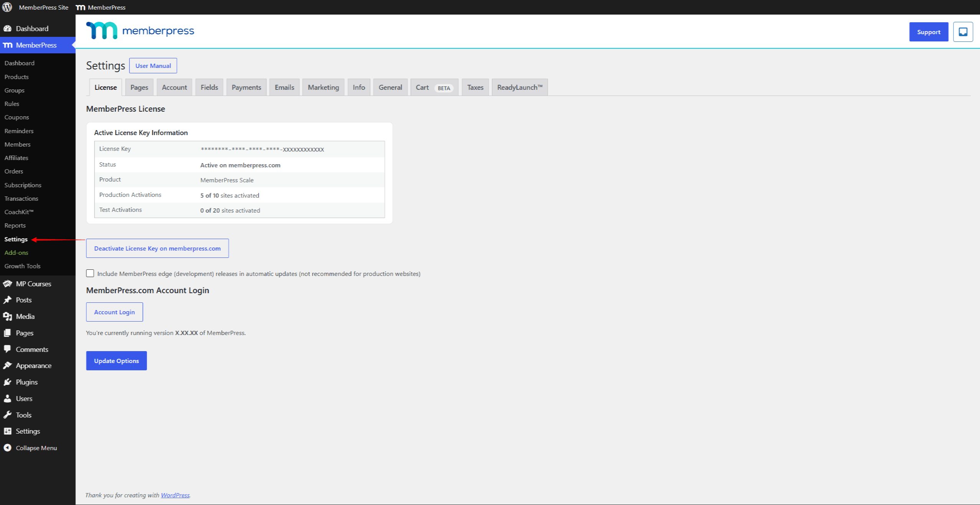Click the Tools wrench icon
Viewport: 980px width, 505px height.
click(x=7, y=415)
